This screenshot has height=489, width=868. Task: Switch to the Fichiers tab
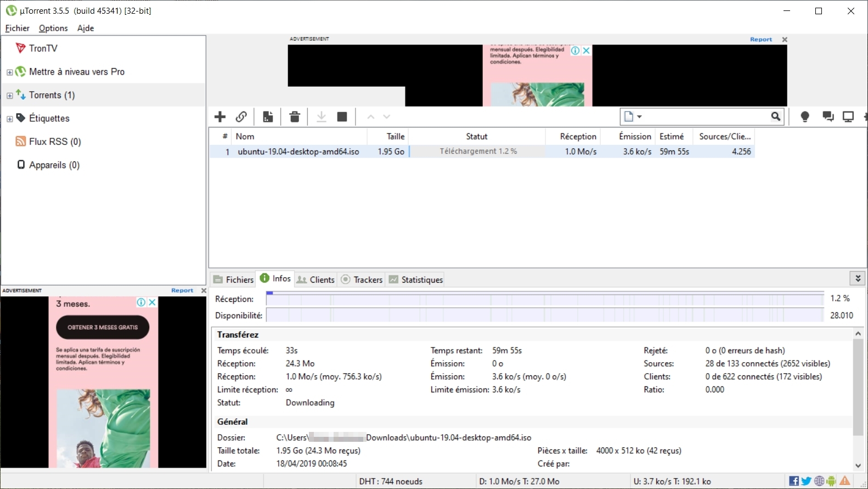[233, 280]
